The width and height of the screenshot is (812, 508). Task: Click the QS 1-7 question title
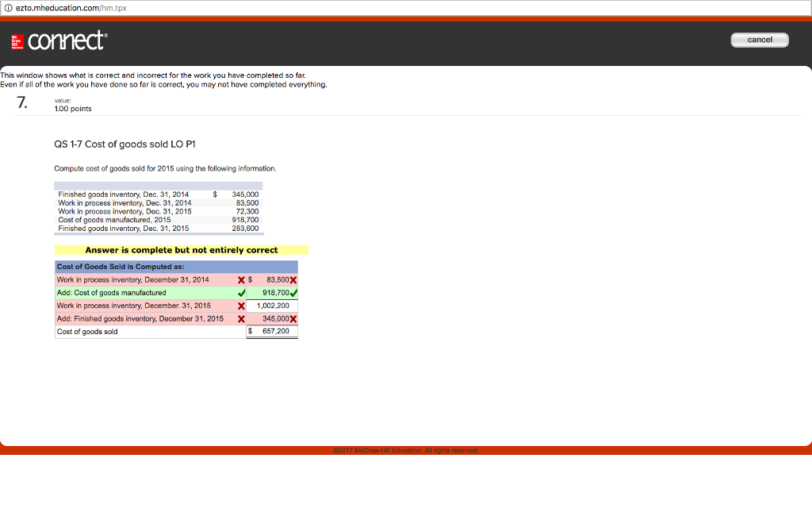pos(124,144)
